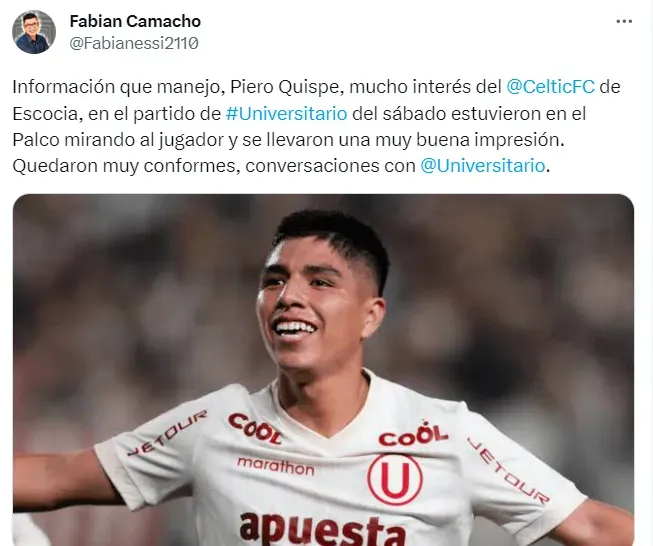Click the words Piero Quispe in tweet
The height and width of the screenshot is (546, 653).
coord(287,87)
